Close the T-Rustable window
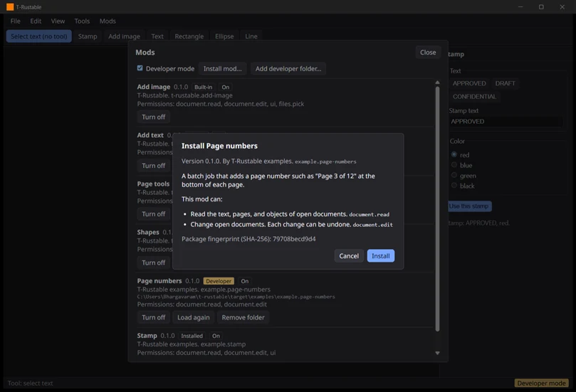 tap(562, 7)
